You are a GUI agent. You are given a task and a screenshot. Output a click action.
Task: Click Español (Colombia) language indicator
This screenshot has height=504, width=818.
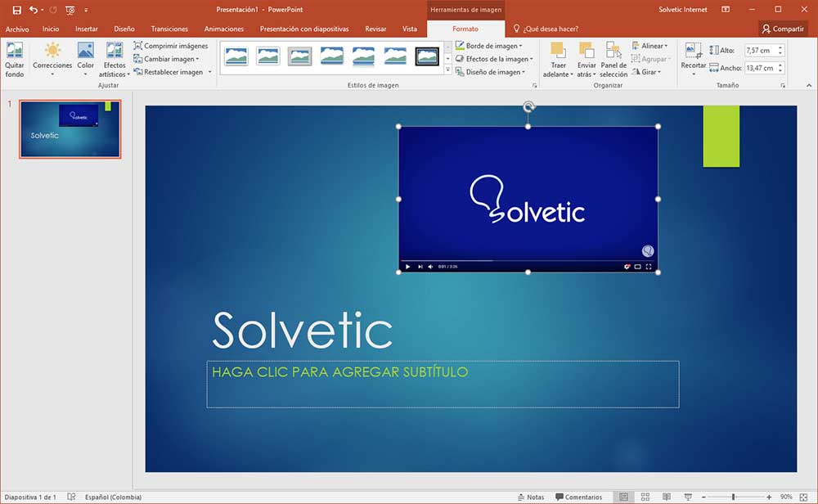(113, 497)
